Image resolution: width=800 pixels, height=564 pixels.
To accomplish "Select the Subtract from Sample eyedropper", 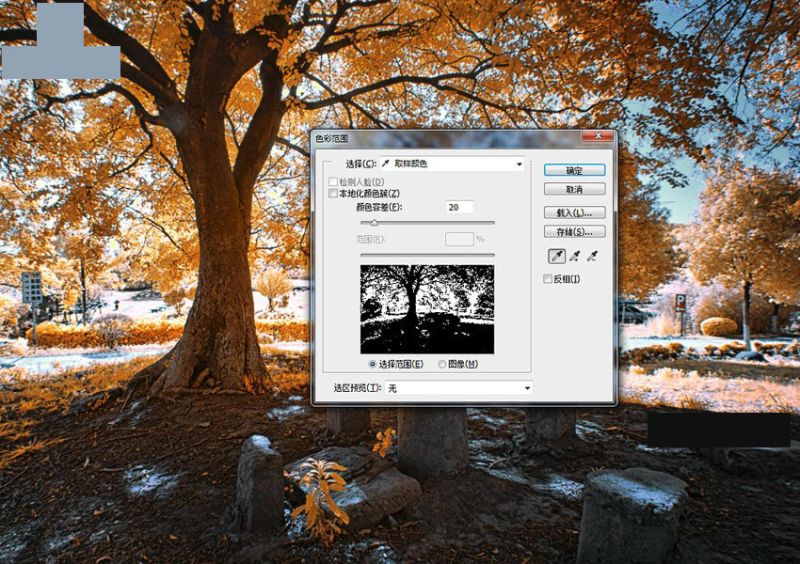I will pos(593,257).
